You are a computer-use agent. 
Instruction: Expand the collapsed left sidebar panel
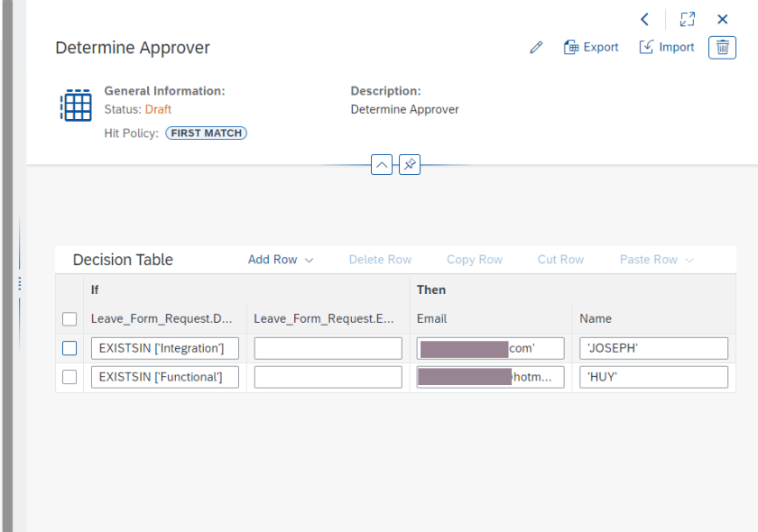[x=18, y=282]
